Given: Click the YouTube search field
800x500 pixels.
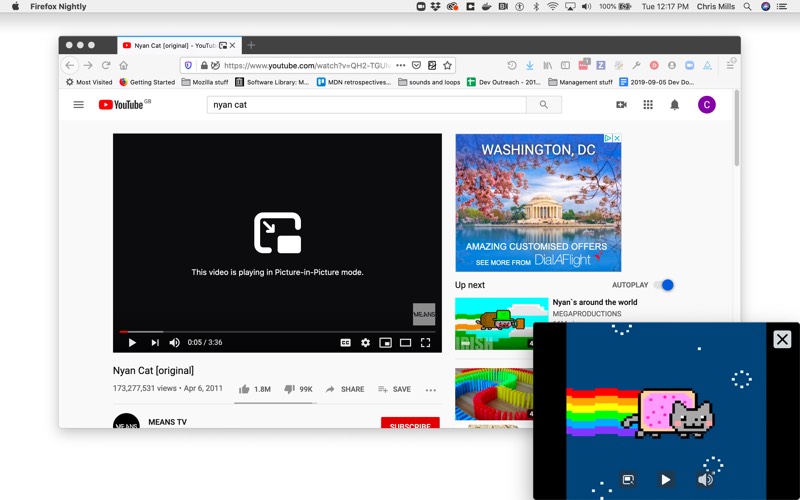Looking at the screenshot, I should (366, 105).
